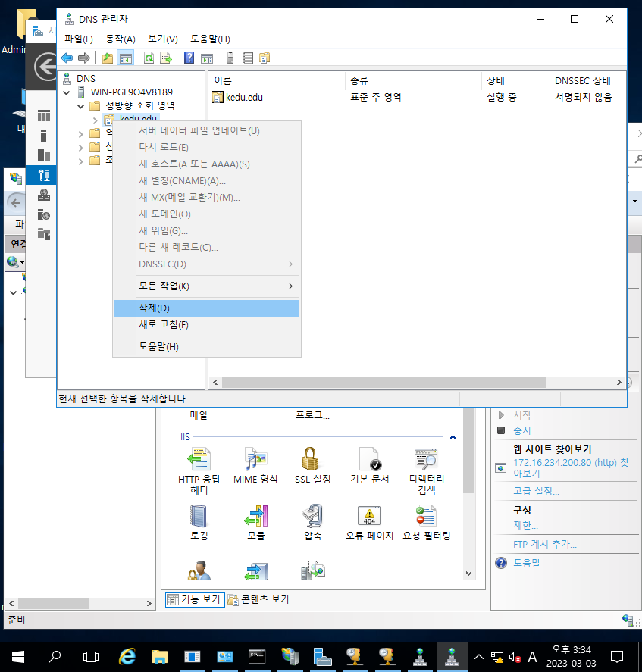
Task: Click down arrow of IIS features scrollbar
Action: (x=468, y=574)
